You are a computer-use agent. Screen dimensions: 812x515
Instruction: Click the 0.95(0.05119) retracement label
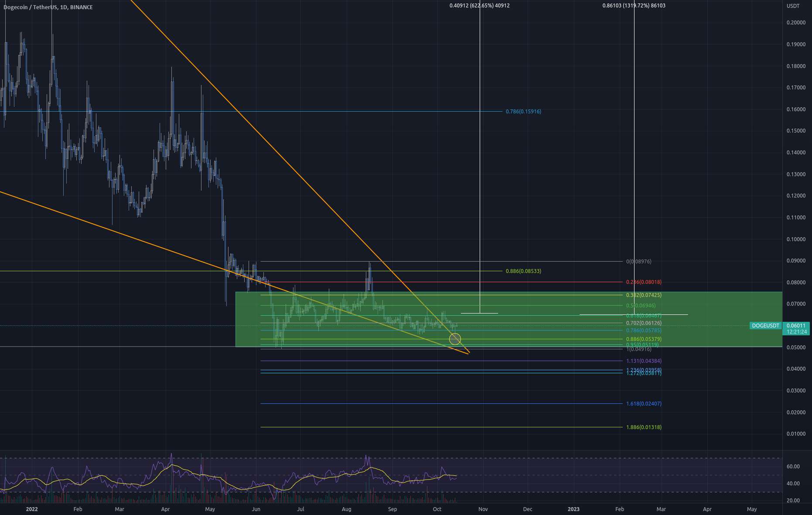click(642, 344)
